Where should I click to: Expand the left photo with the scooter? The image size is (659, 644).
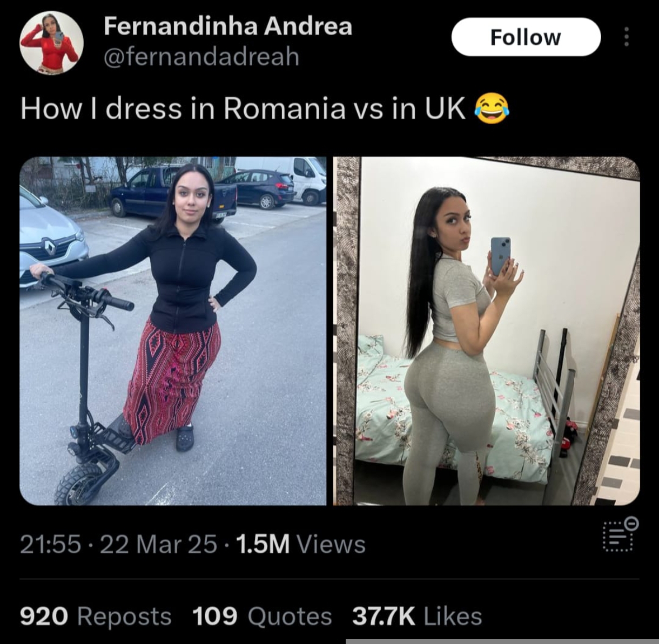pyautogui.click(x=173, y=331)
